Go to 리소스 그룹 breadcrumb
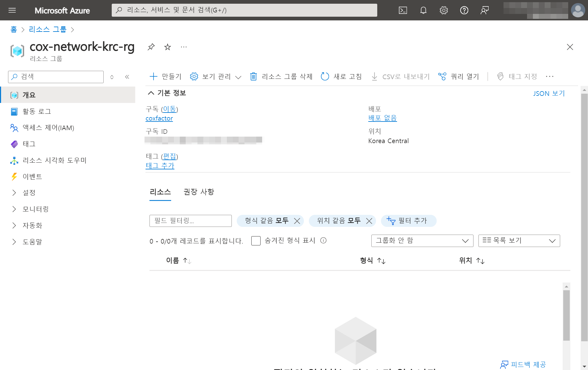Screen dimensions: 588x370 48,29
